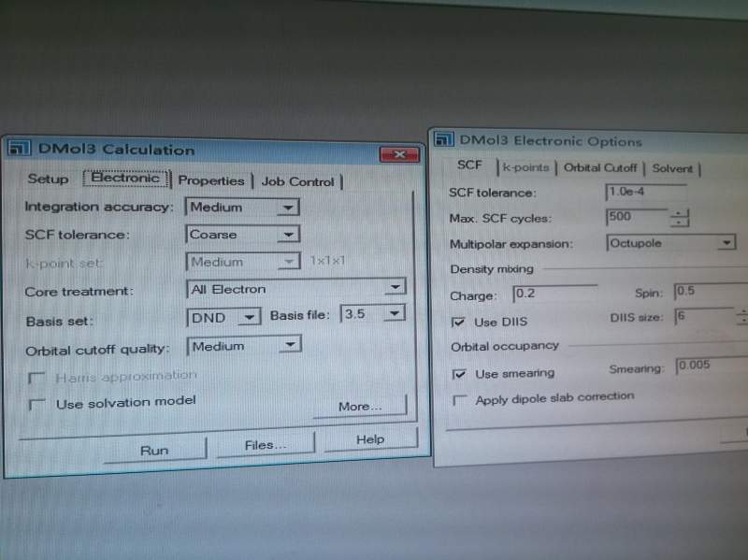
Task: Close the DMol3 Calculation dialog
Action: tap(399, 154)
